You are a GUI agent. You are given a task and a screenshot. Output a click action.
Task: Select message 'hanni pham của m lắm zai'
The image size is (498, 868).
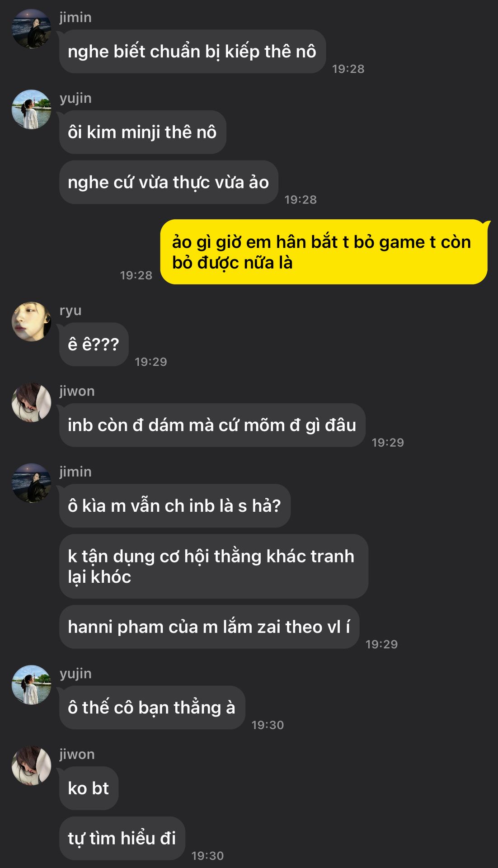tap(209, 627)
